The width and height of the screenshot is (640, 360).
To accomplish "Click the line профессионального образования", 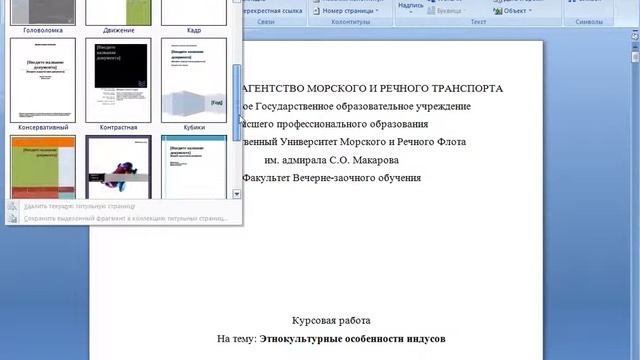I will [352, 124].
